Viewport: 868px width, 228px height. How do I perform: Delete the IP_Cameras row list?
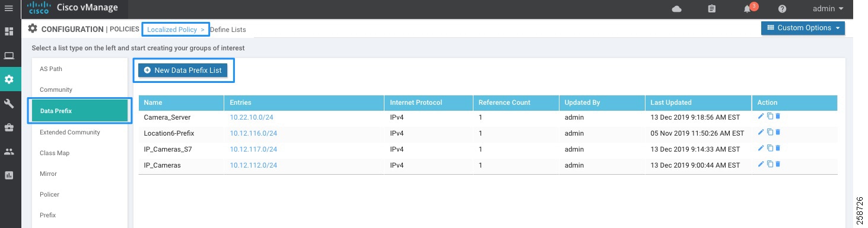tap(778, 165)
